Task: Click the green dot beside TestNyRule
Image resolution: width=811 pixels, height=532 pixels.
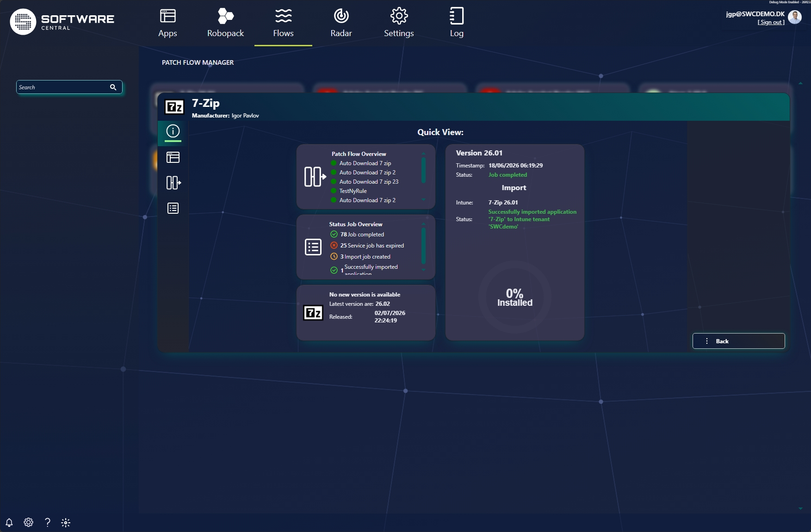Action: click(x=334, y=191)
